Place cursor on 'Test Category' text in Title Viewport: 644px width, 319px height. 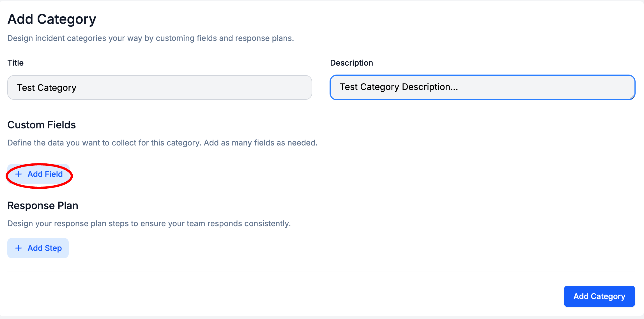tap(47, 88)
